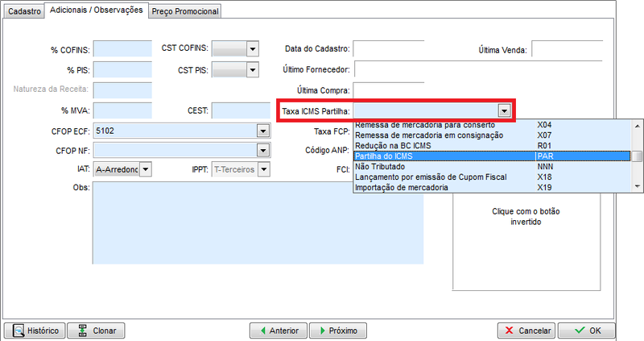The width and height of the screenshot is (644, 341).
Task: Expand the IAT A-Arredondamento dropdown
Action: click(145, 169)
